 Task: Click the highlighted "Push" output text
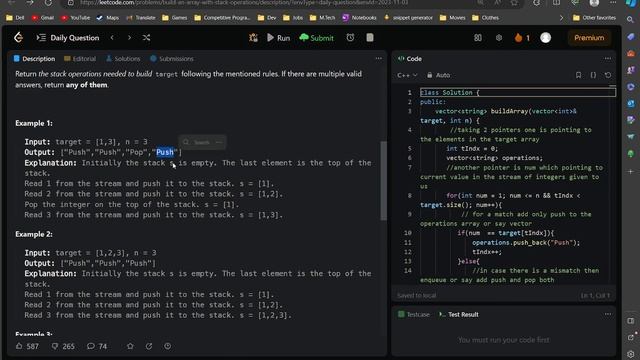tap(165, 152)
